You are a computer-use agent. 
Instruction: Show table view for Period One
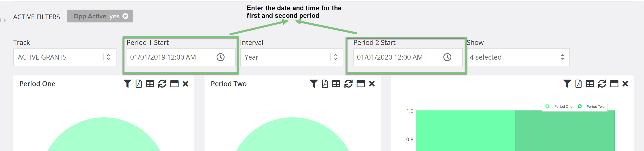pos(150,84)
